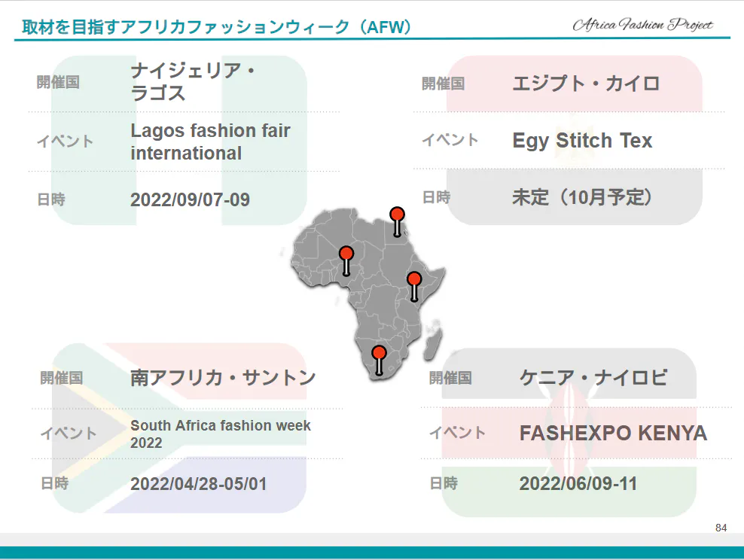Image resolution: width=744 pixels, height=560 pixels.
Task: Click South Africa fashion week 2022 text
Action: click(220, 434)
